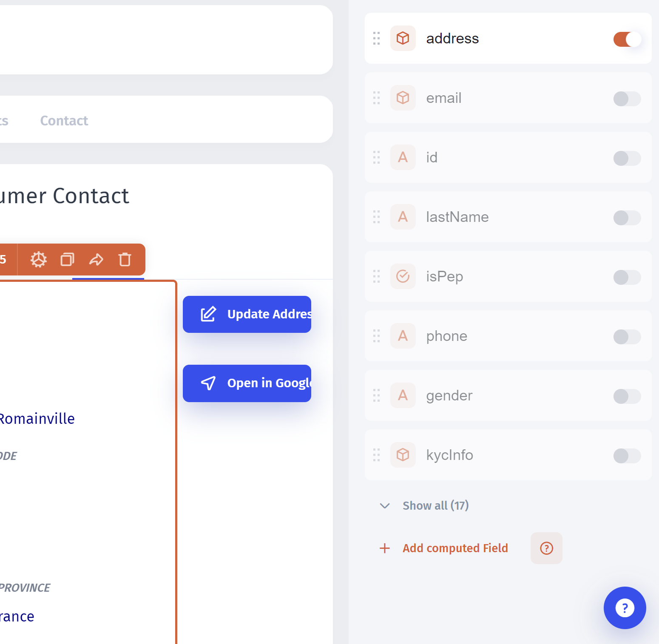
Task: Open computed field help info icon
Action: [x=546, y=548]
